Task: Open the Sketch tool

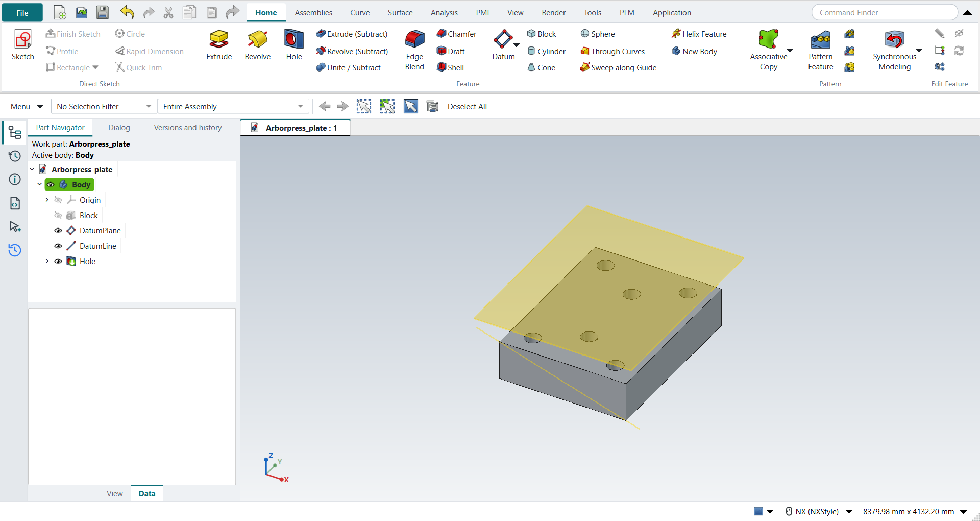Action: click(23, 45)
